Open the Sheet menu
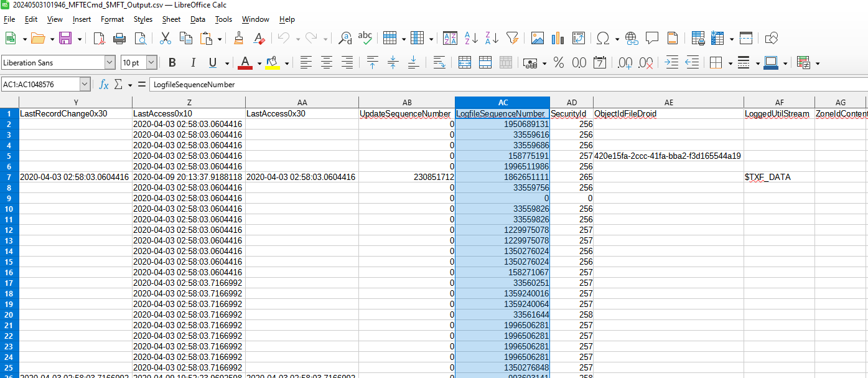The image size is (868, 378). [171, 19]
